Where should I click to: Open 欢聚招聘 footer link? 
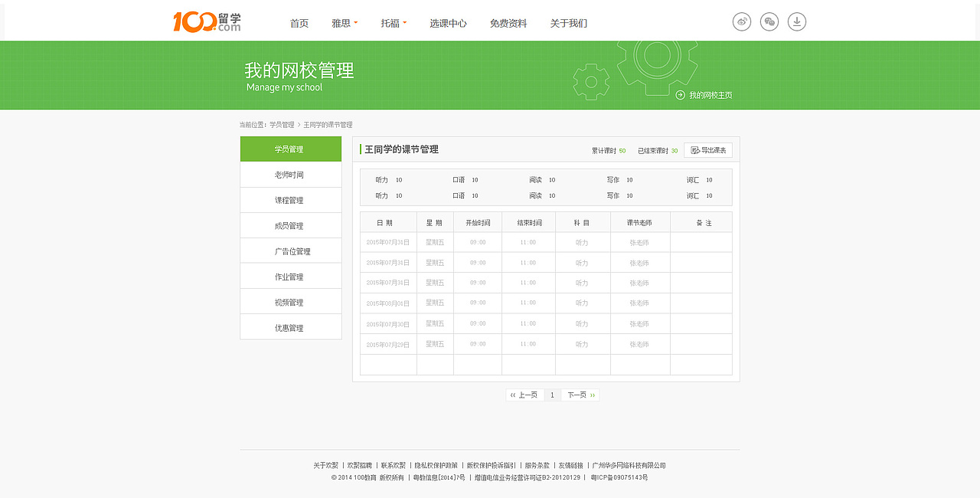point(360,465)
